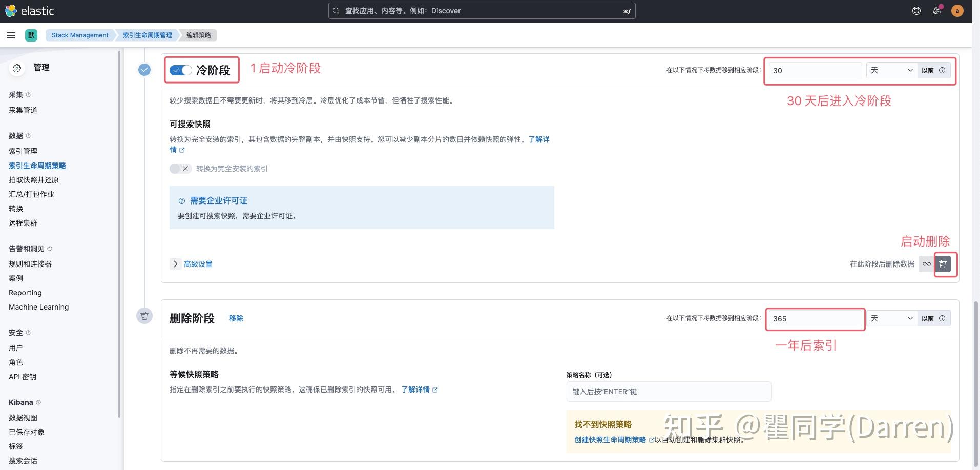Select the infinity icon to keep data forever
Image resolution: width=980 pixels, height=470 pixels.
(926, 264)
